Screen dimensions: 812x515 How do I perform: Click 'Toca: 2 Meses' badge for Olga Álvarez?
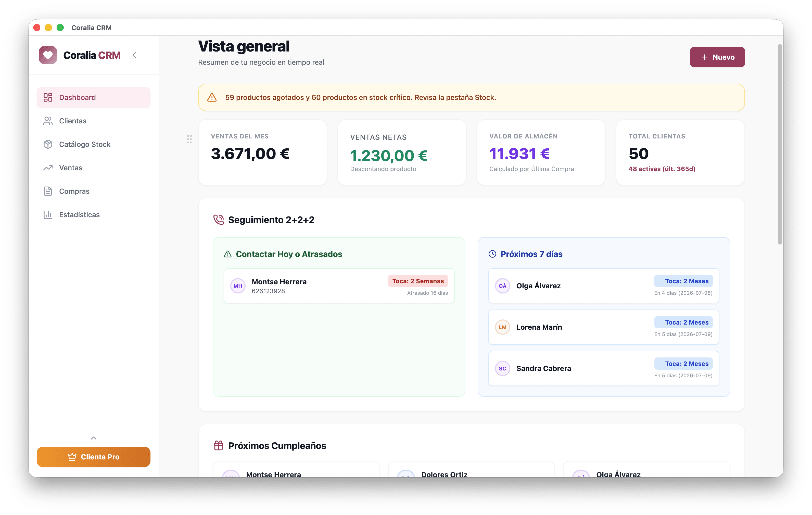683,281
